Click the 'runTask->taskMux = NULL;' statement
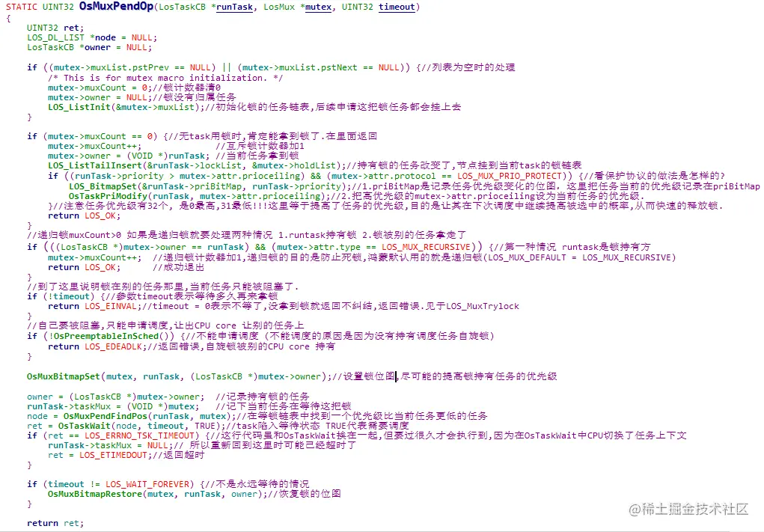 [x=110, y=445]
